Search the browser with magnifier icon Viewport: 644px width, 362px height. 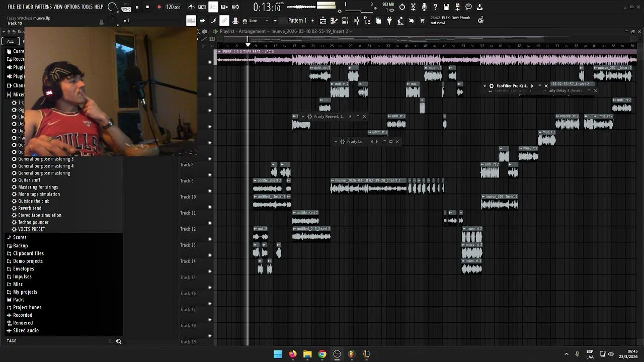pos(119,341)
